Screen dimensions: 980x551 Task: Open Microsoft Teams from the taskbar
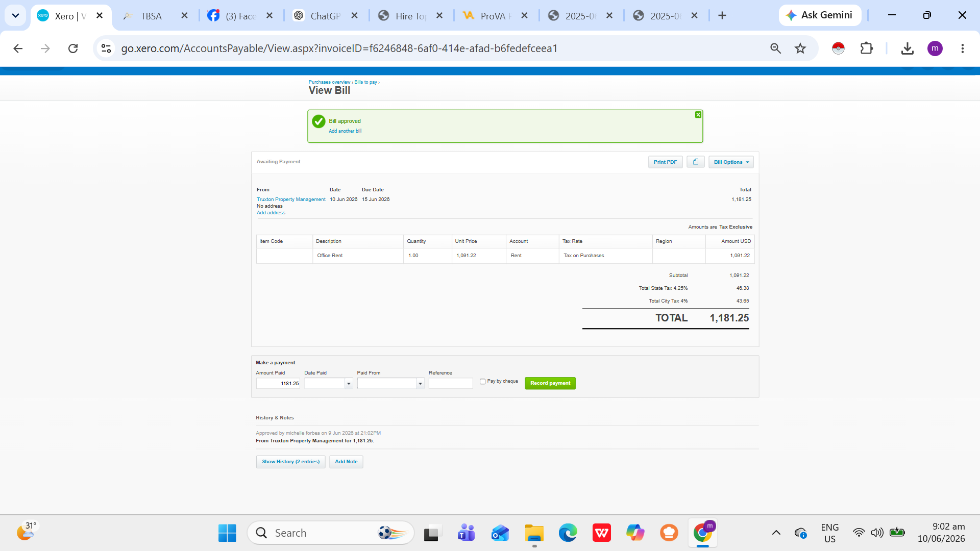[x=466, y=533]
